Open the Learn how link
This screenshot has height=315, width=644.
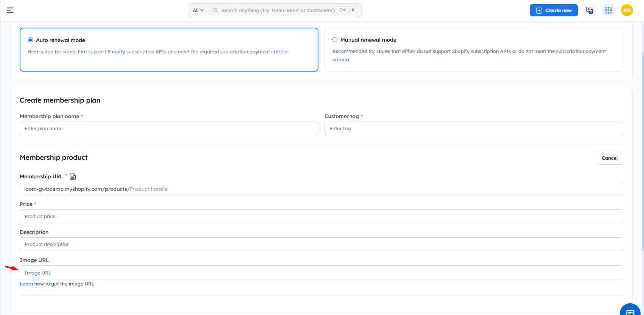(32, 284)
